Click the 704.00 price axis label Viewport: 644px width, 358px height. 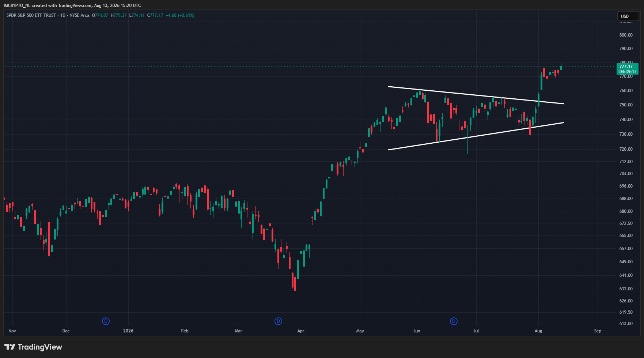pyautogui.click(x=626, y=174)
